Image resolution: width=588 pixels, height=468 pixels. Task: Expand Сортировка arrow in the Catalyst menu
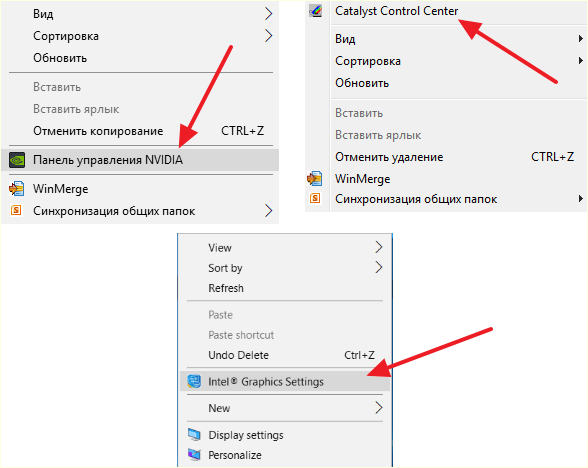580,61
